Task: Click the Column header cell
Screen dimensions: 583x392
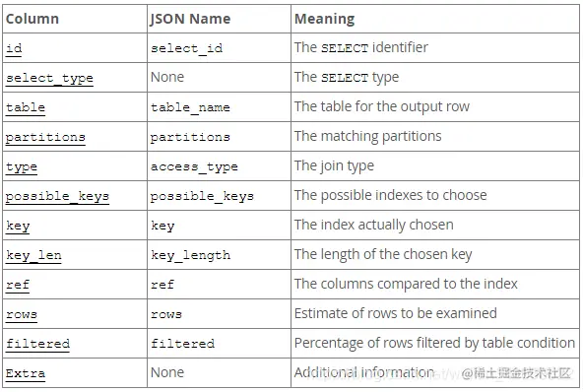Action: pyautogui.click(x=75, y=19)
